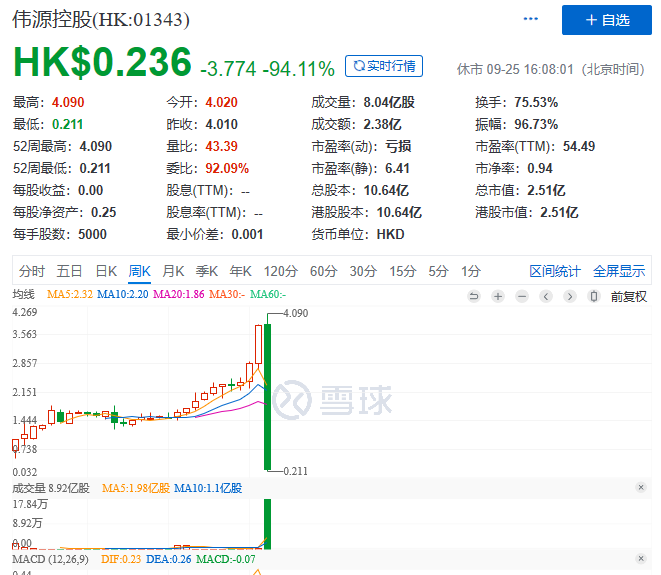This screenshot has height=575, width=661.
Task: Click the 昨收 value 4.010
Action: pos(221,124)
